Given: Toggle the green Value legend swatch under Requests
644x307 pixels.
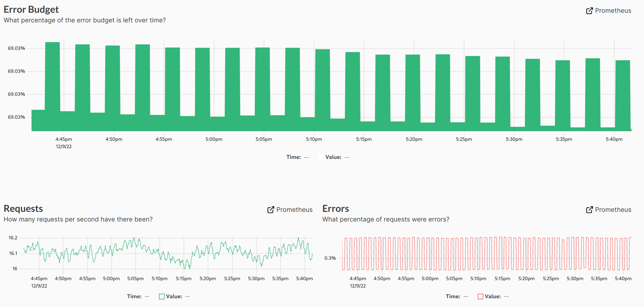Looking at the screenshot, I should pos(161,296).
